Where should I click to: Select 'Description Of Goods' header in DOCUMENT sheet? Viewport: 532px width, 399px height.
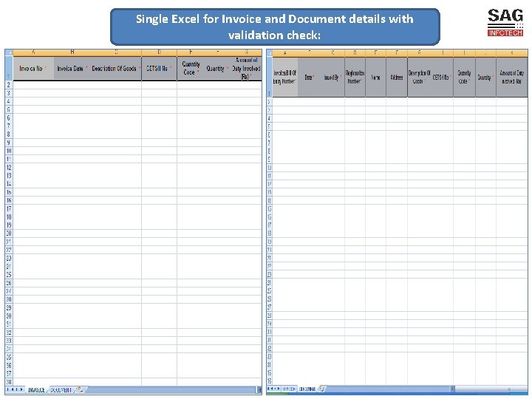[x=420, y=78]
